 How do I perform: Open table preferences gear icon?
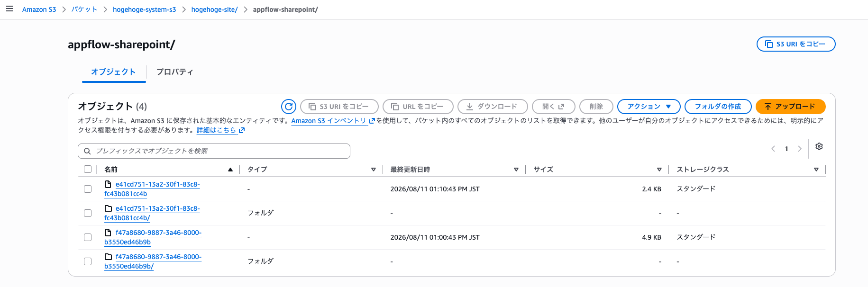819,147
